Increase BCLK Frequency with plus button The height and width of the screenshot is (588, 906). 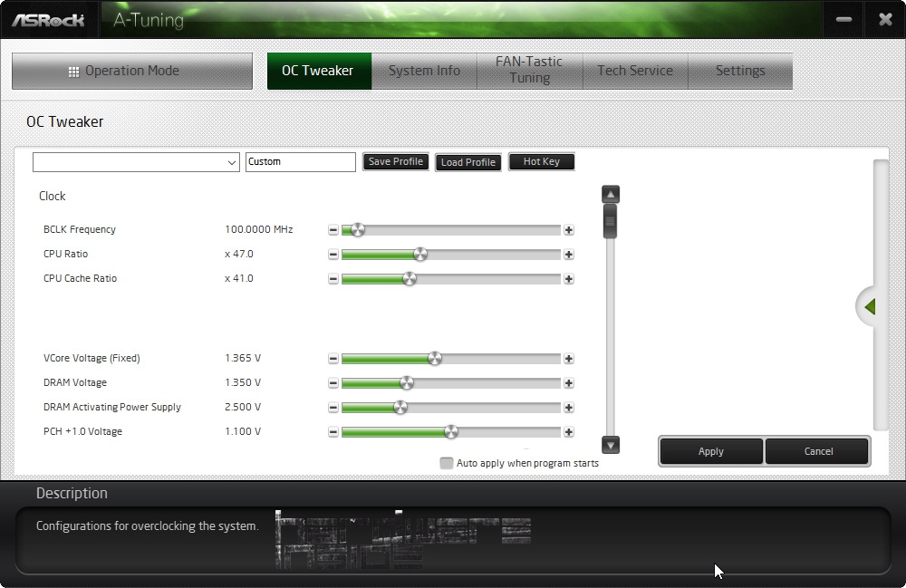pyautogui.click(x=569, y=230)
